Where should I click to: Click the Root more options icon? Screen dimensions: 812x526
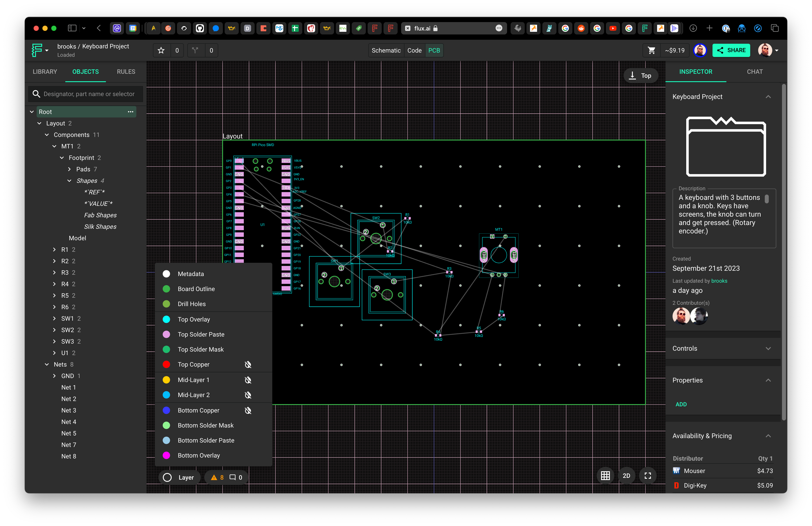130,112
